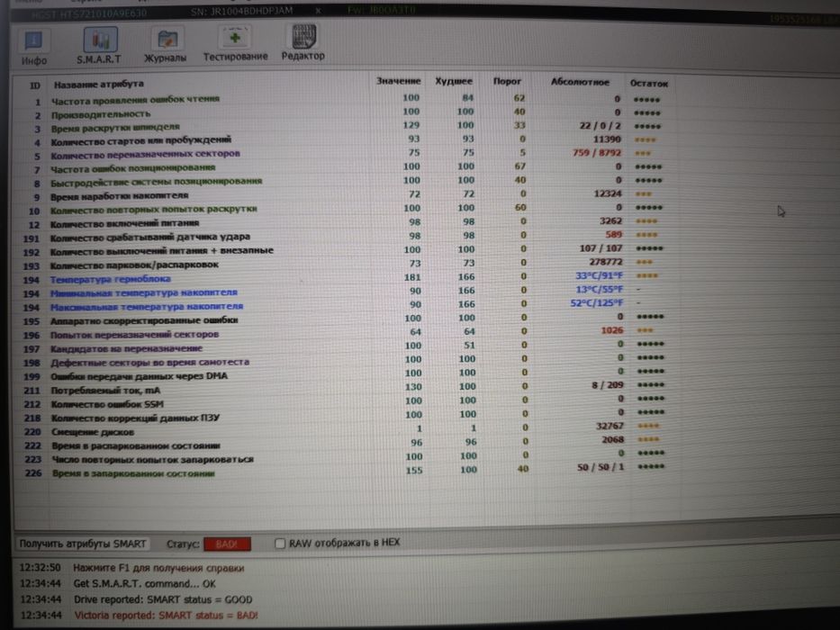Select row Количество срабатываний датчика удара
Image resolution: width=840 pixels, height=630 pixels.
pyautogui.click(x=346, y=236)
